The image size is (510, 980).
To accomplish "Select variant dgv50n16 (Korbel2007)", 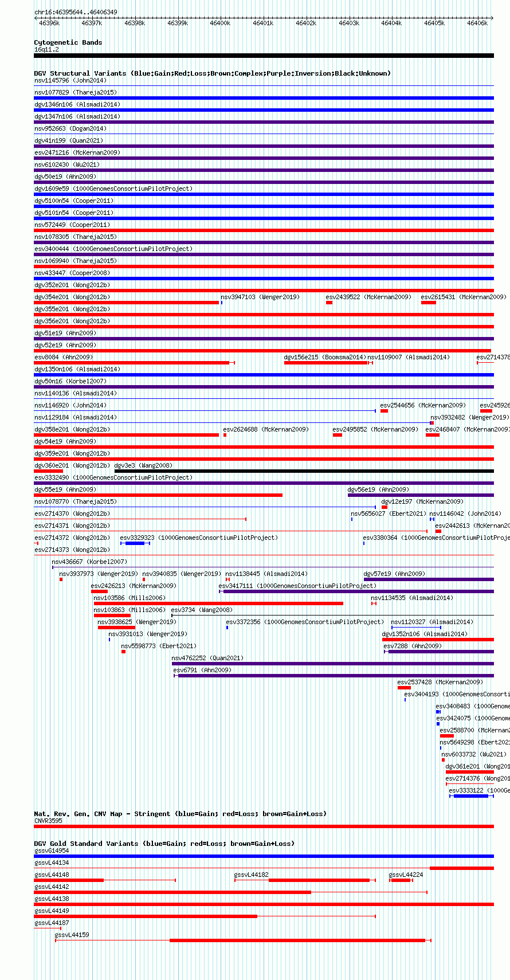I will click(x=70, y=381).
